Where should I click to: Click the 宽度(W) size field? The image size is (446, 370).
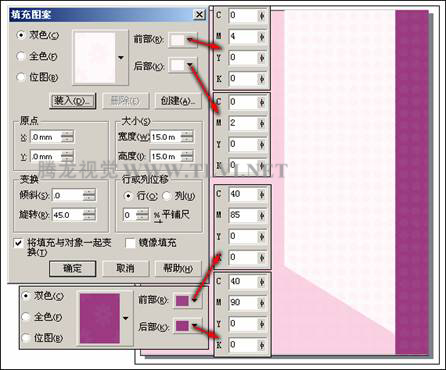tap(165, 137)
